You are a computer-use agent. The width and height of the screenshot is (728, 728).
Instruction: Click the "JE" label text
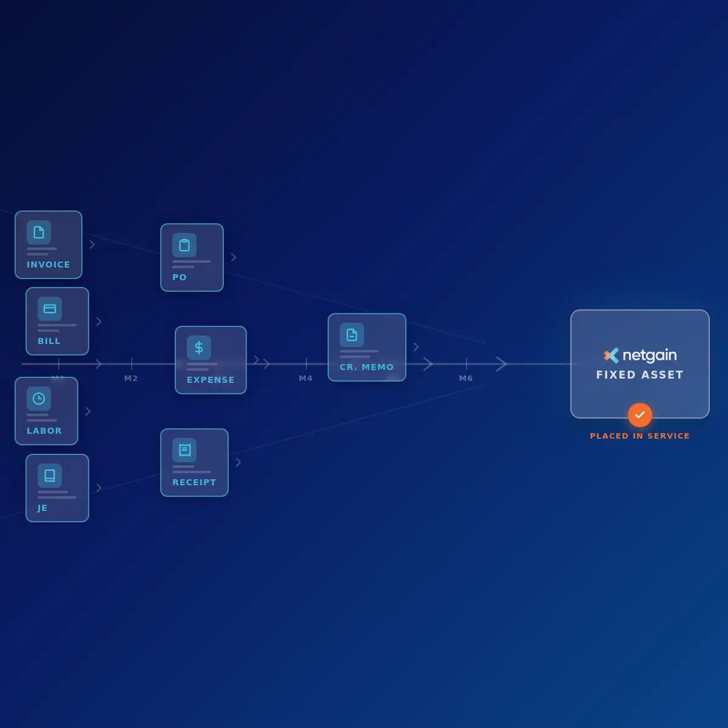point(42,508)
